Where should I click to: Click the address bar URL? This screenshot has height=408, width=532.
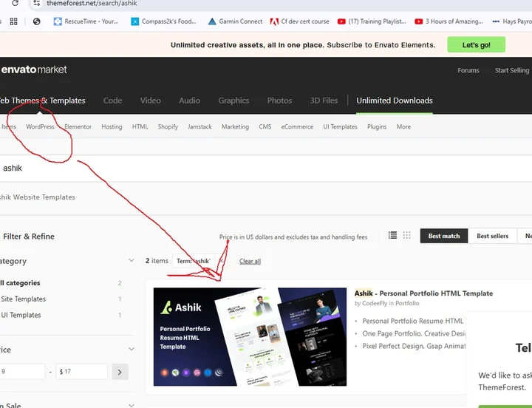point(92,4)
